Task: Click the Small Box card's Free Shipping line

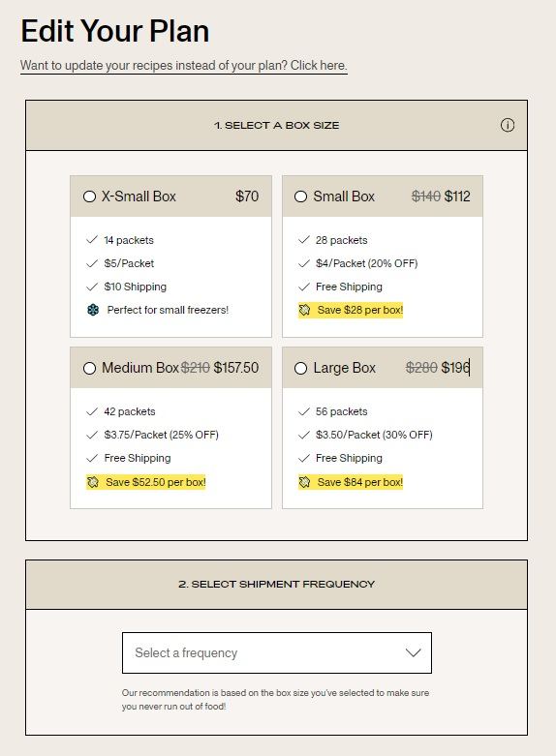Action: [x=349, y=287]
